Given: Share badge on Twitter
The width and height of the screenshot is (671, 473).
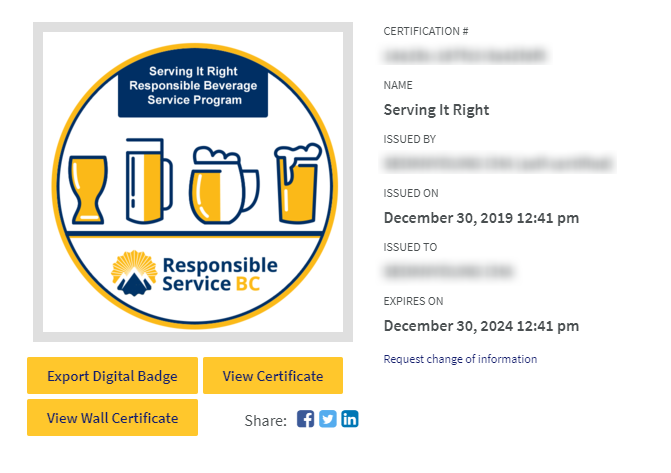Looking at the screenshot, I should click(x=328, y=419).
